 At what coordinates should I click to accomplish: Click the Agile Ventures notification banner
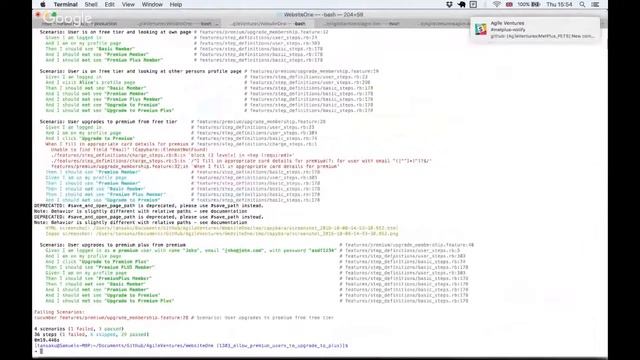pyautogui.click(x=535, y=29)
